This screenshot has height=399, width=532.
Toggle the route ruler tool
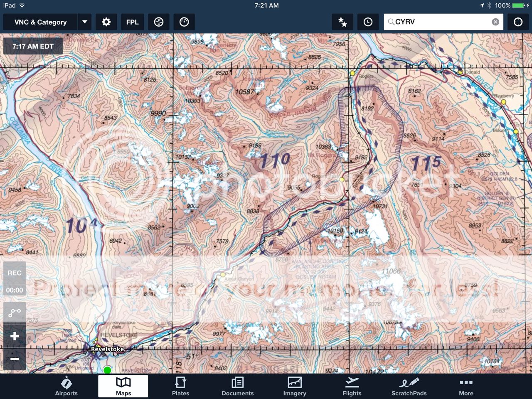tap(15, 313)
